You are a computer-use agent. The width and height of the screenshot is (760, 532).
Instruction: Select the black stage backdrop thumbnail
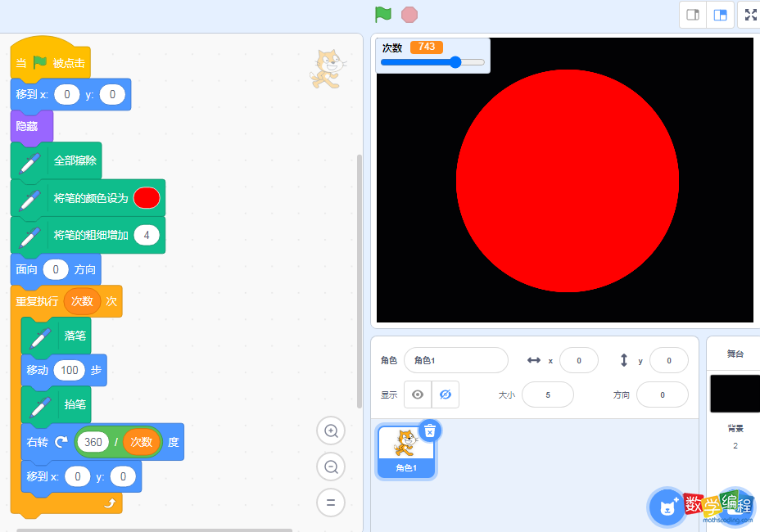735,394
